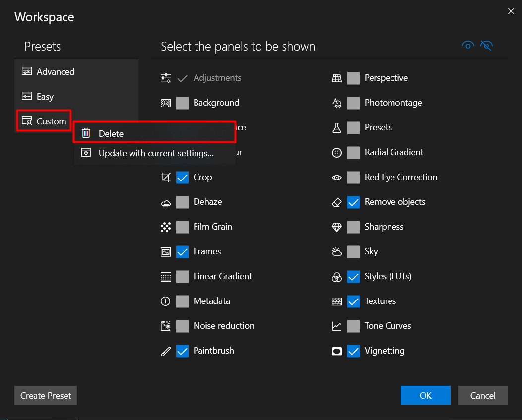
Task: Enable the Perspective checkbox
Action: click(x=354, y=78)
